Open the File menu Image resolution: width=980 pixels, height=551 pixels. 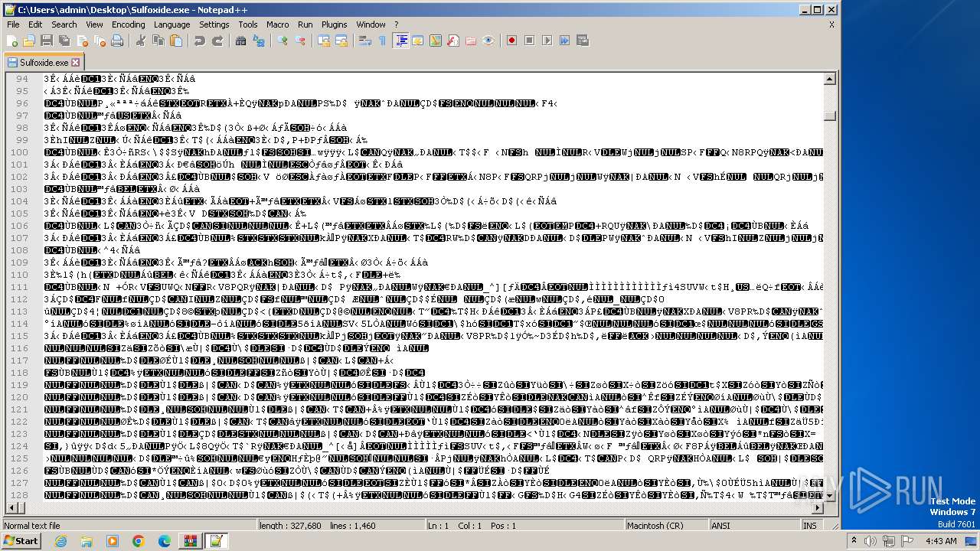tap(13, 24)
